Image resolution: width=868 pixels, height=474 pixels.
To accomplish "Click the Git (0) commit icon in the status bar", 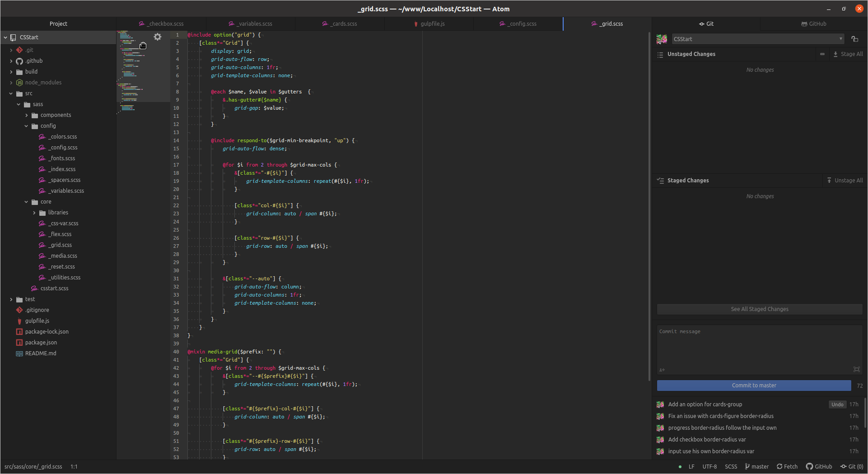I will (843, 466).
